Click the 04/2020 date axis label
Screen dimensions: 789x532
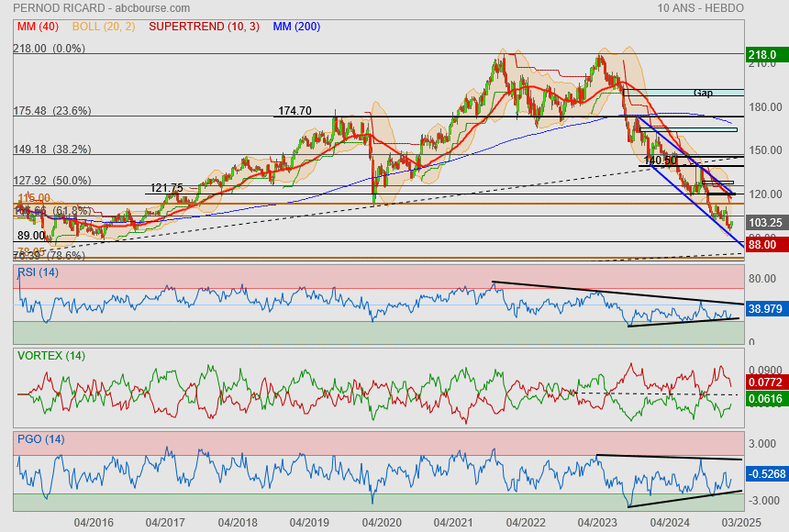click(382, 523)
